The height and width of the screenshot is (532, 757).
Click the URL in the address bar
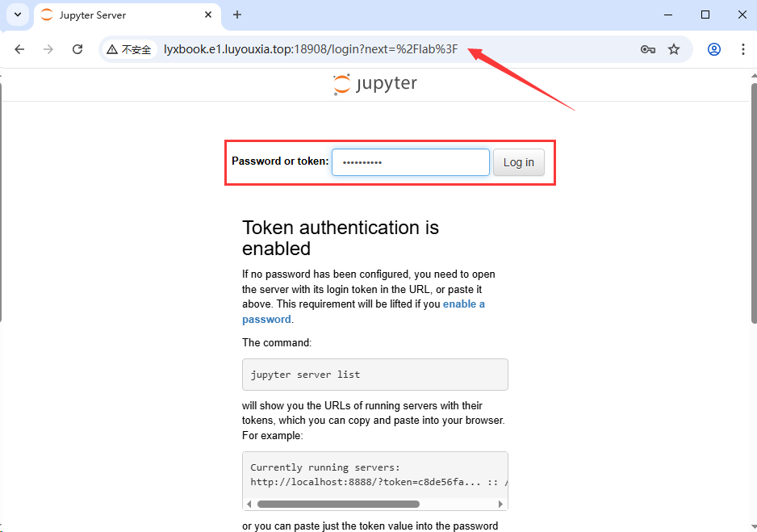[x=309, y=49]
